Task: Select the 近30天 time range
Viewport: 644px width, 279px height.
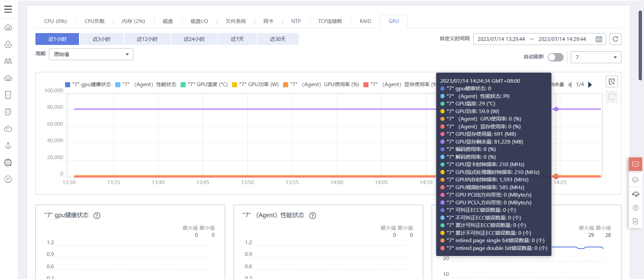Action: (x=278, y=39)
